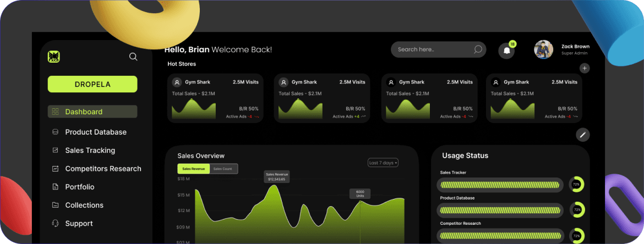Click the Search here input field
This screenshot has width=644, height=244.
[x=432, y=49]
